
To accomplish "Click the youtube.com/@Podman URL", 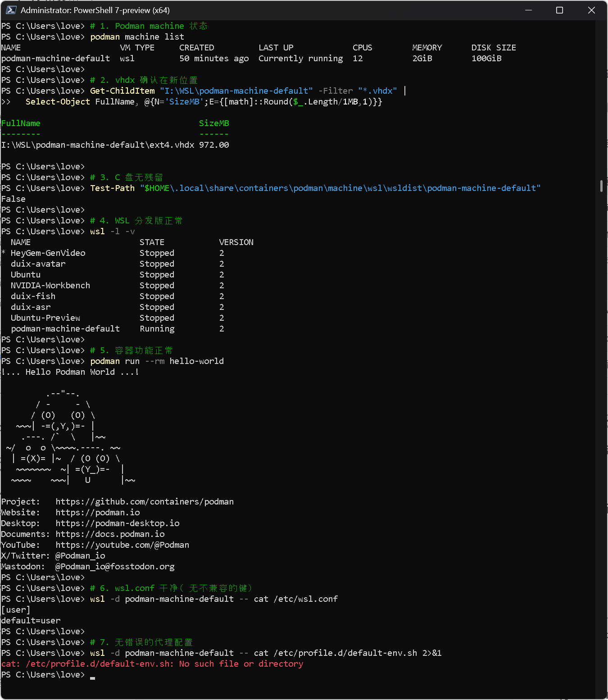I will 123,545.
